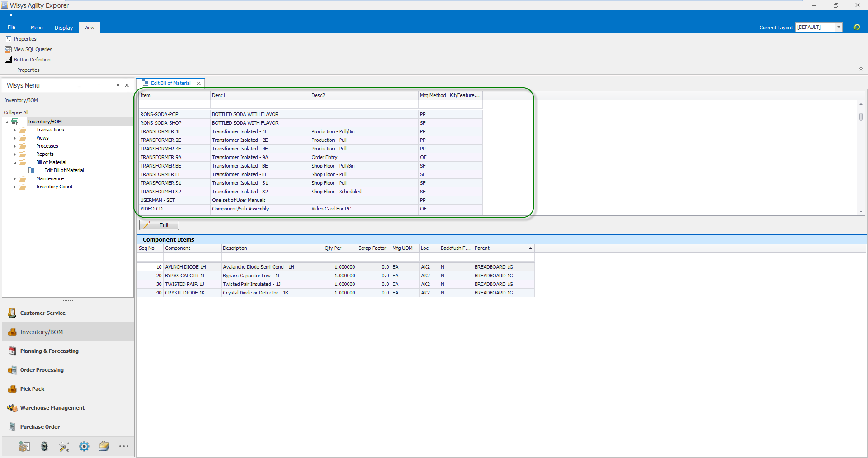Image resolution: width=868 pixels, height=458 pixels.
Task: Click the dark gear icon in bottom strip
Action: pyautogui.click(x=44, y=446)
